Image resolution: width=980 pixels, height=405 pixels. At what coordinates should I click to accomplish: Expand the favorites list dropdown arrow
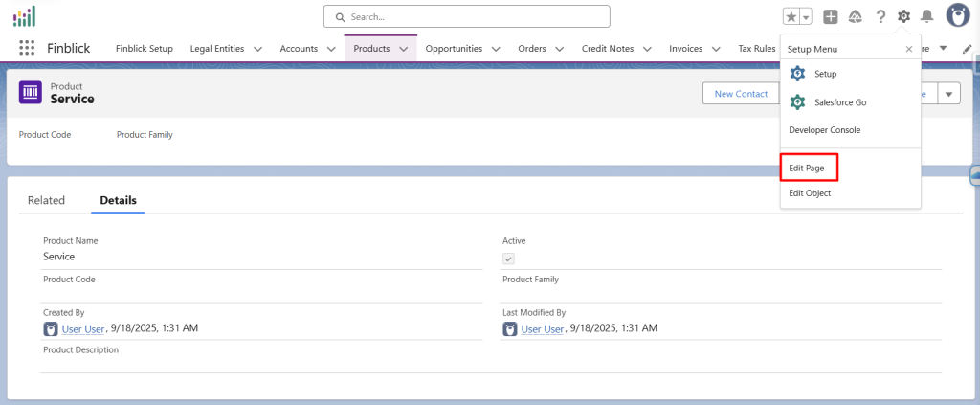pyautogui.click(x=807, y=16)
